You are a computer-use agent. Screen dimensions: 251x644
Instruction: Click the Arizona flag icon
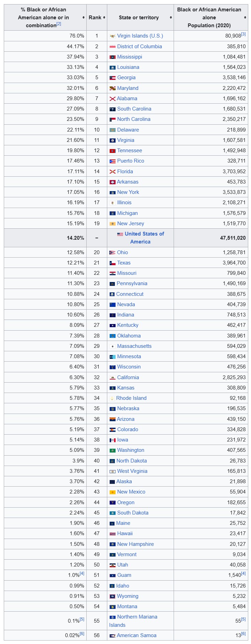click(112, 419)
